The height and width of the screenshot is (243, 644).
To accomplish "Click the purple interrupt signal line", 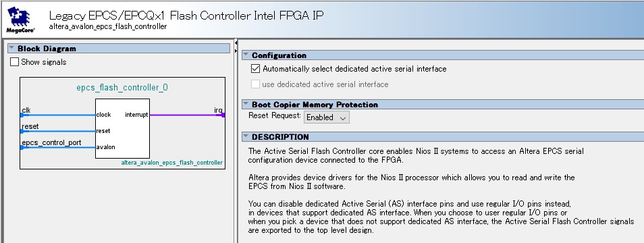I will 185,115.
